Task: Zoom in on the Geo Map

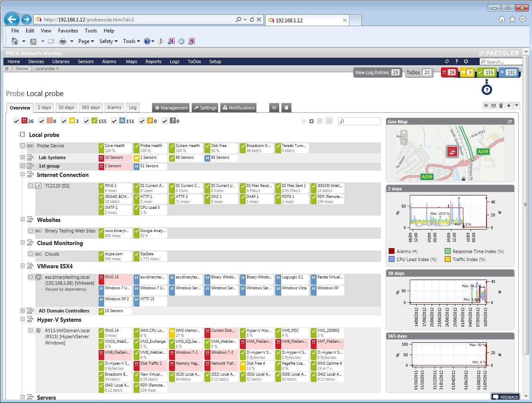Action: point(403,133)
